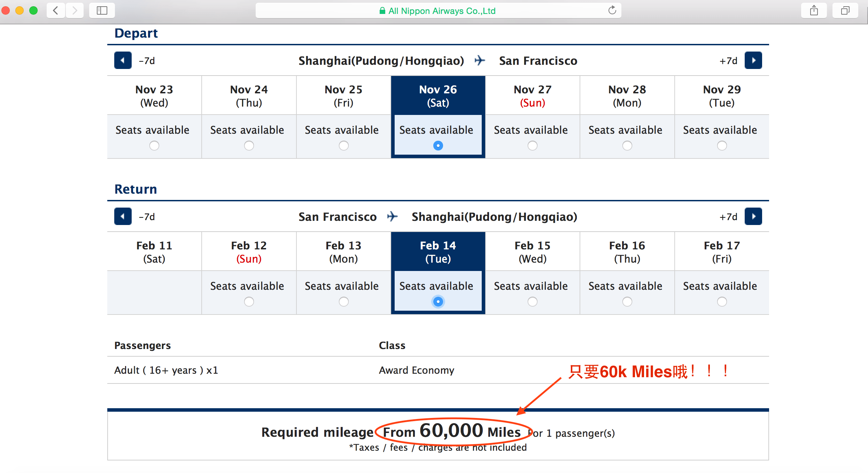
Task: Click the departure route plane icon
Action: click(x=480, y=60)
